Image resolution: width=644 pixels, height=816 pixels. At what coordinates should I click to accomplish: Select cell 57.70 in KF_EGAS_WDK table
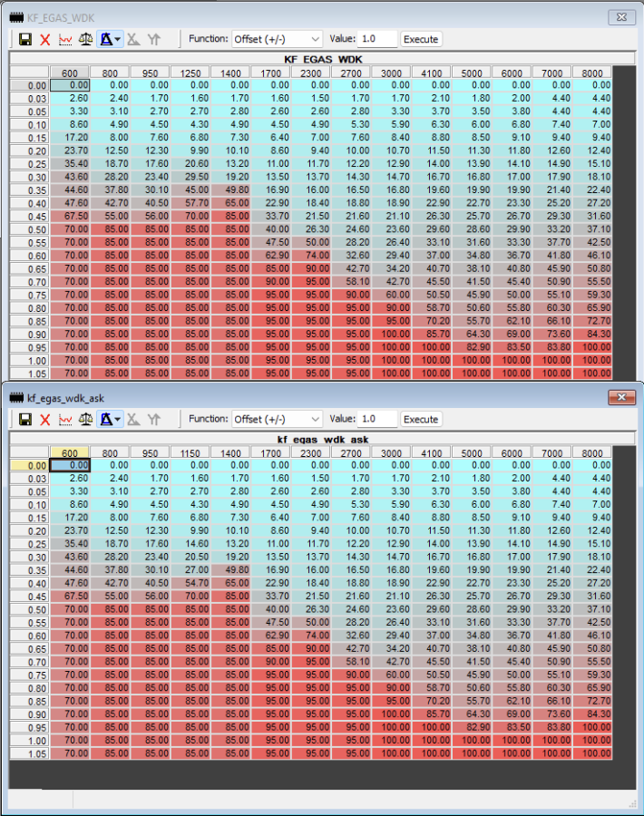click(x=190, y=203)
